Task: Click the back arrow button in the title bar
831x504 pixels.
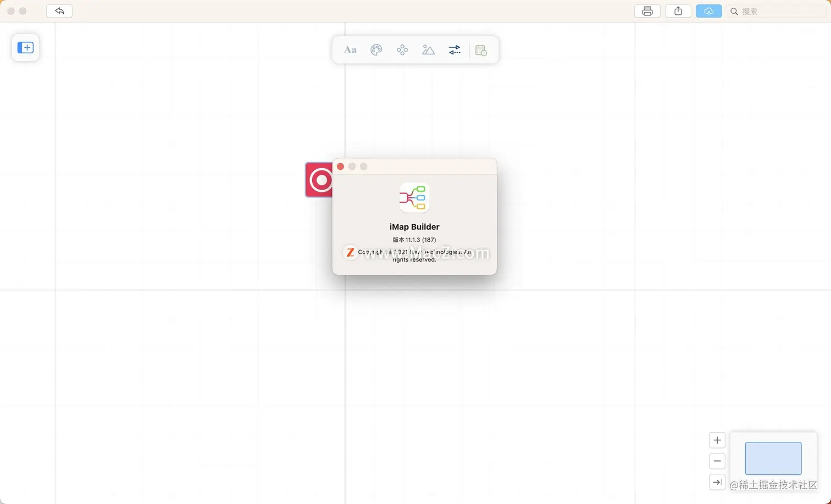Action: (59, 11)
